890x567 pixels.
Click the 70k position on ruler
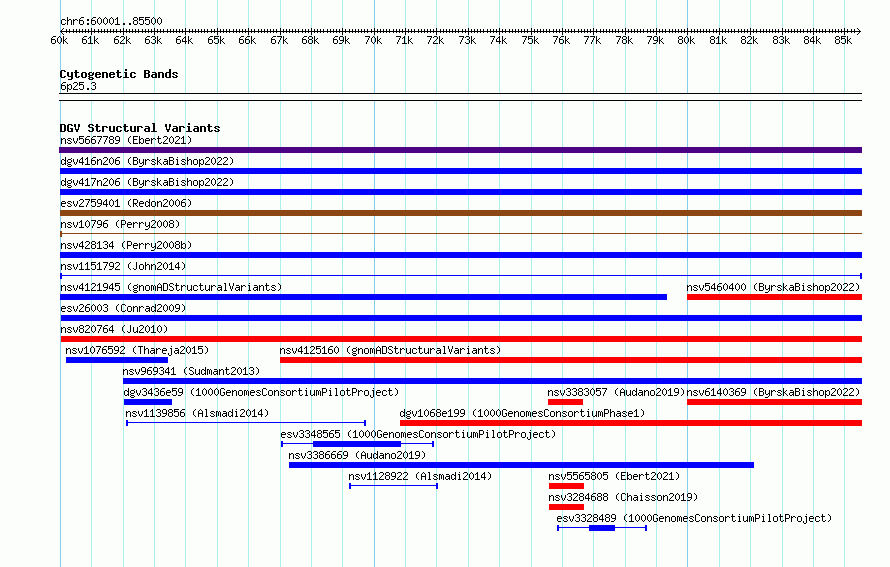(x=373, y=40)
